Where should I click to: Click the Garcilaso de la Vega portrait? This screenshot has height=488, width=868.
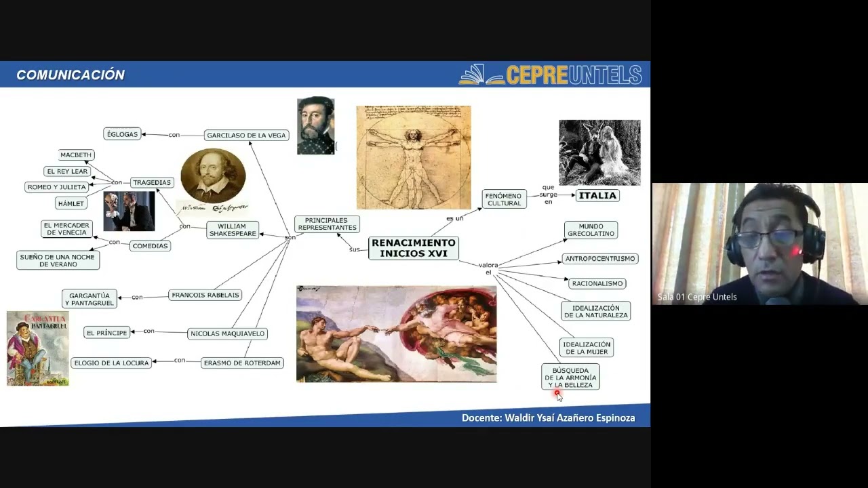[x=316, y=125]
